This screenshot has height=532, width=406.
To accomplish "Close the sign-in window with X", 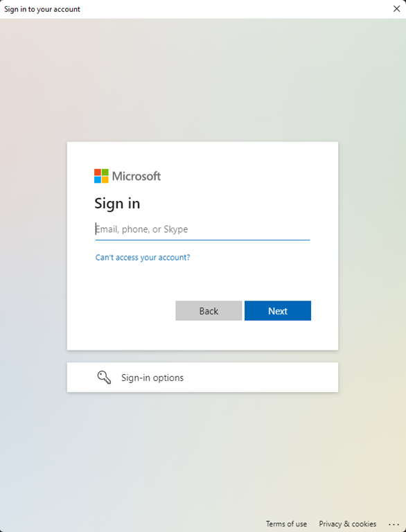I will 396,9.
